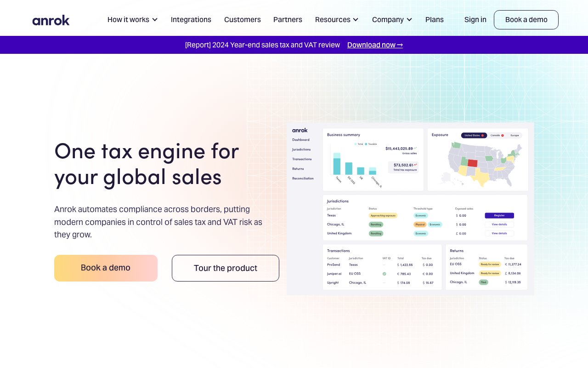Go to the Customers page
This screenshot has height=368, width=588.
(243, 20)
